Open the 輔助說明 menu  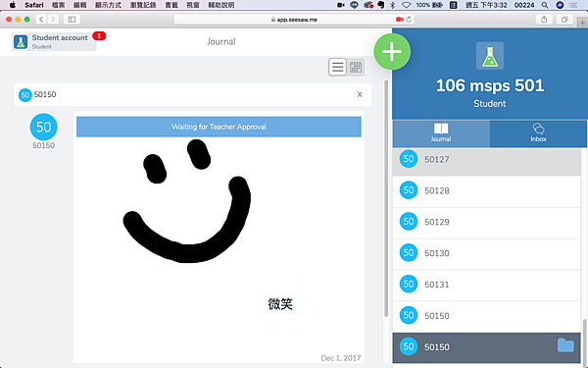pos(221,5)
